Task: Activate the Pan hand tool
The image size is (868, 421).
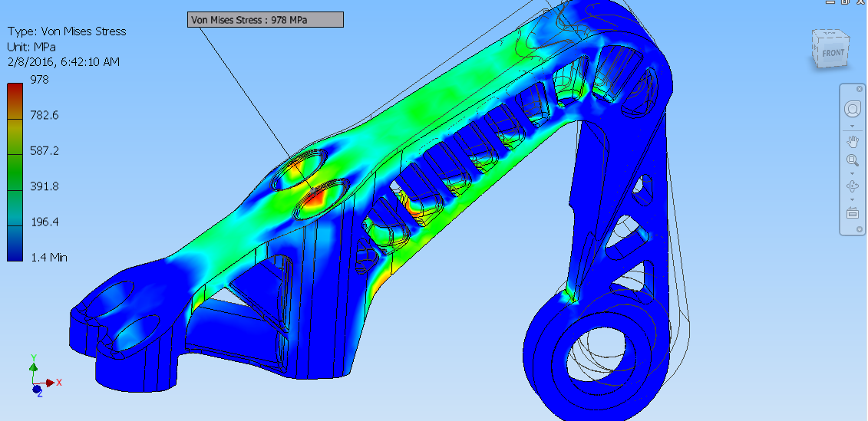Action: pos(853,141)
